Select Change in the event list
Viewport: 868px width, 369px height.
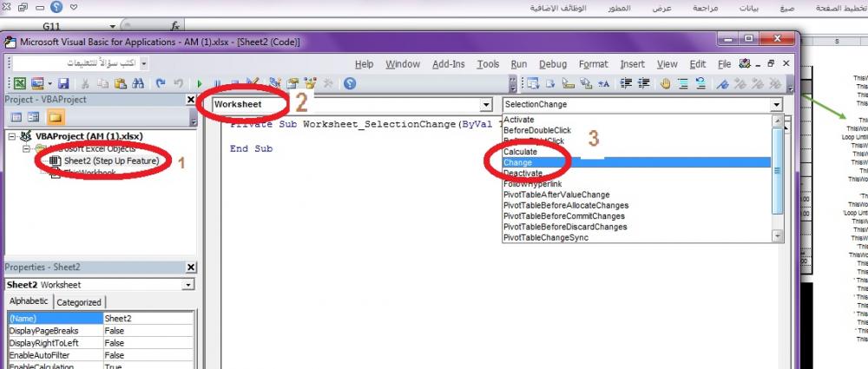pos(636,163)
